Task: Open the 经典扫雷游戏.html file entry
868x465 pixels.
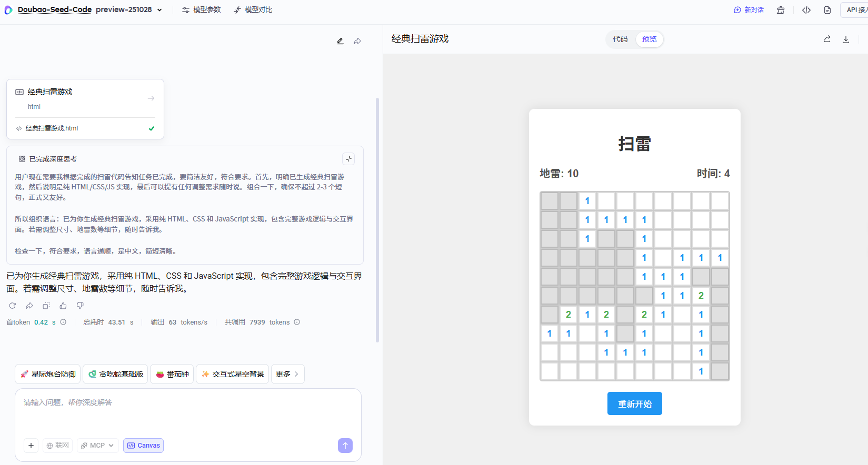Action: pos(85,128)
